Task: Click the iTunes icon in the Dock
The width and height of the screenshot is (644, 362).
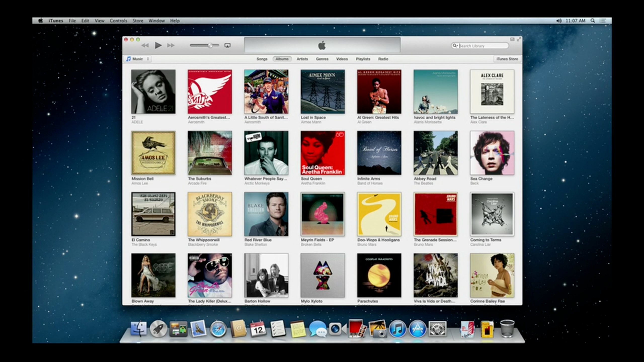Action: click(x=397, y=329)
